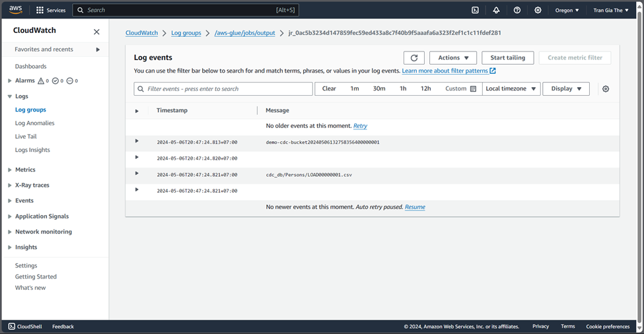Collapse the Logs navigation section

[x=9, y=96]
